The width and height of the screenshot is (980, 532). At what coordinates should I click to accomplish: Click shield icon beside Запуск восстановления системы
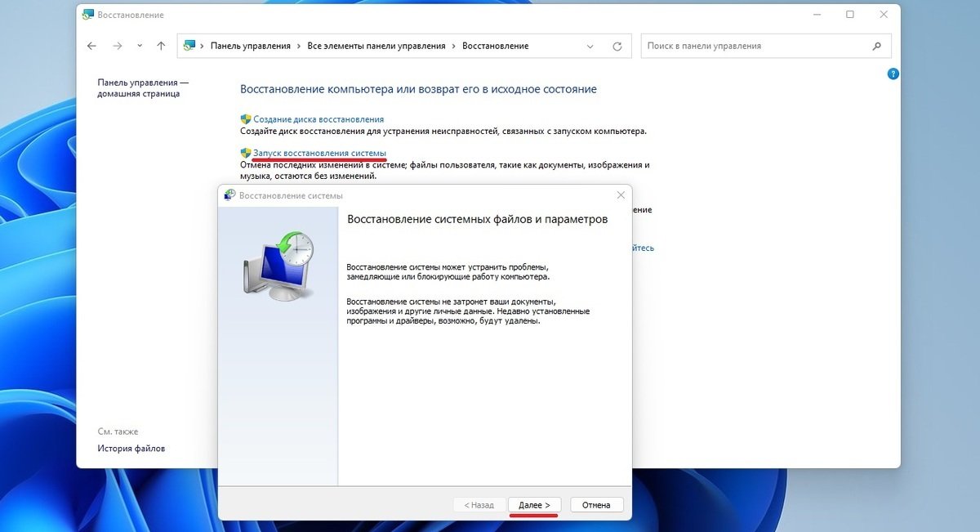click(x=245, y=153)
